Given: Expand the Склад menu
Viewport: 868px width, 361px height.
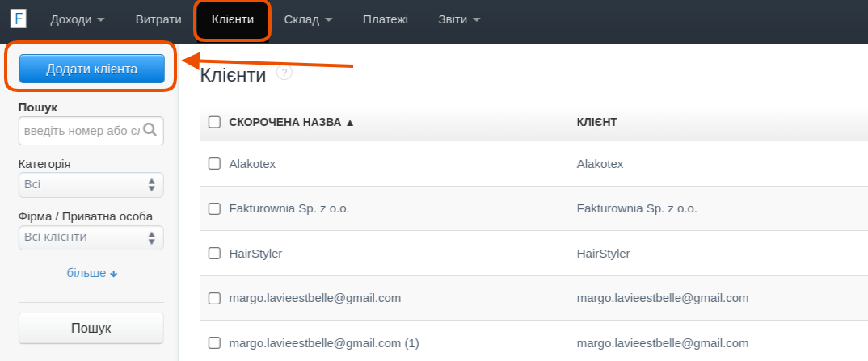Looking at the screenshot, I should [309, 19].
